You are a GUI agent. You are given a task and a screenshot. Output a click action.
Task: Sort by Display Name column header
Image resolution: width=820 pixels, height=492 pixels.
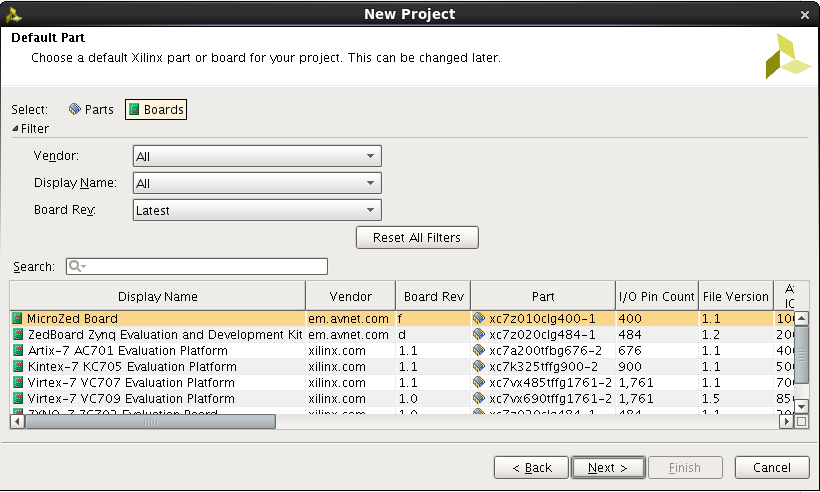pos(157,296)
